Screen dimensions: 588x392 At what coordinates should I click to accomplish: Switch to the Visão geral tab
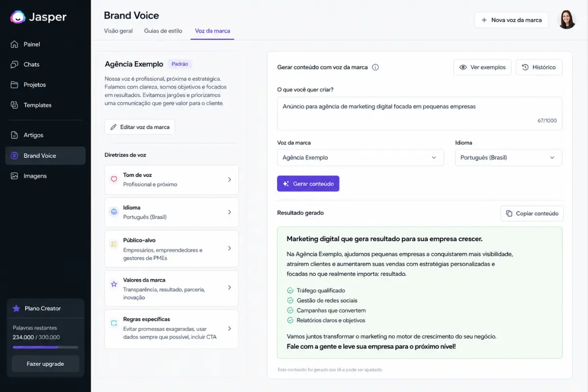[x=118, y=31]
